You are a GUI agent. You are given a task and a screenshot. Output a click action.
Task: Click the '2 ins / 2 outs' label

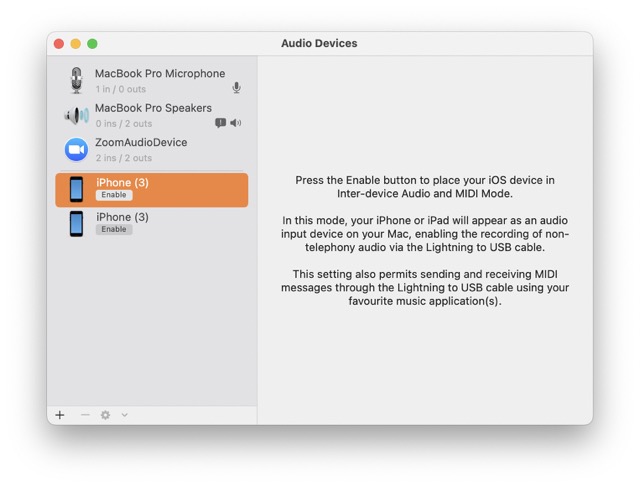click(x=124, y=158)
